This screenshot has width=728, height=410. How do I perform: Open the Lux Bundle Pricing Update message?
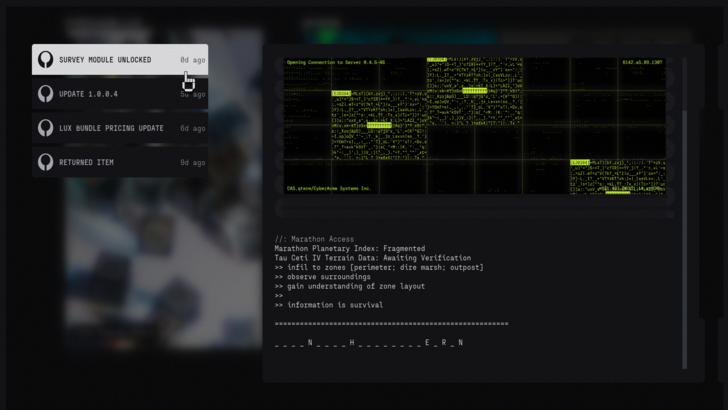[x=111, y=128]
